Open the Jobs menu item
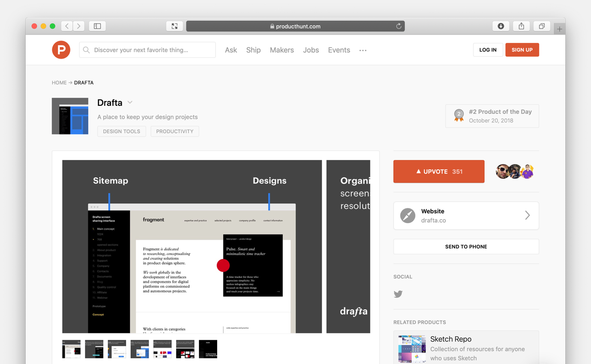591x364 pixels. 311,50
